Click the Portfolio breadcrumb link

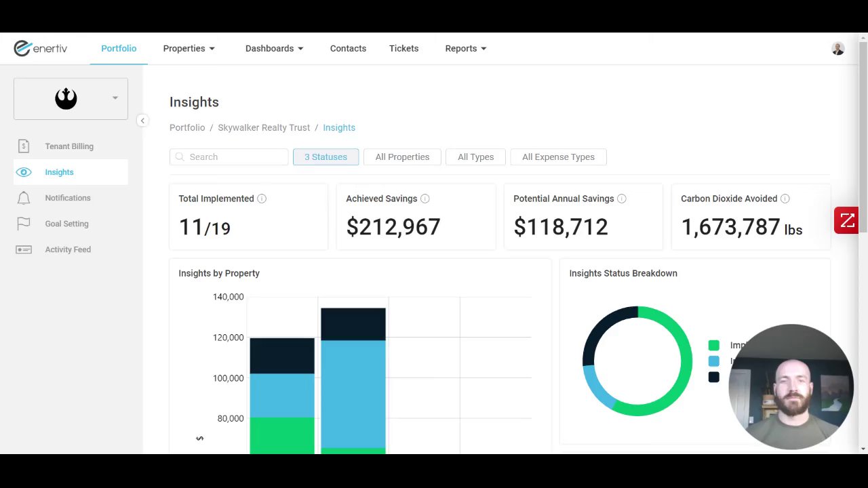[187, 127]
